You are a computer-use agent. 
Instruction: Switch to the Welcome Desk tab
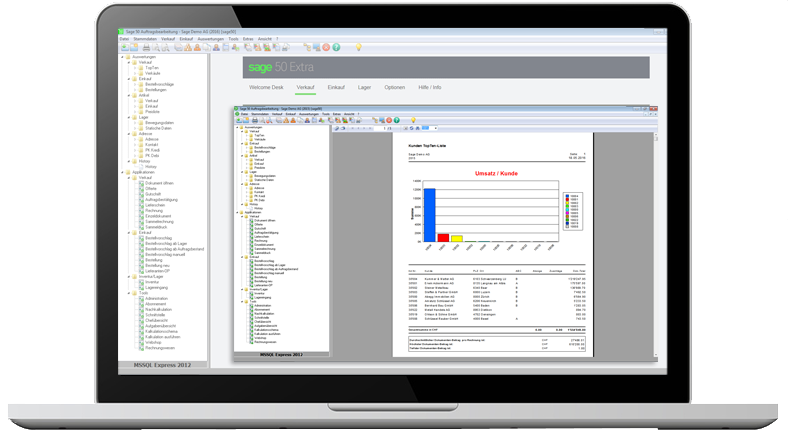click(x=266, y=87)
